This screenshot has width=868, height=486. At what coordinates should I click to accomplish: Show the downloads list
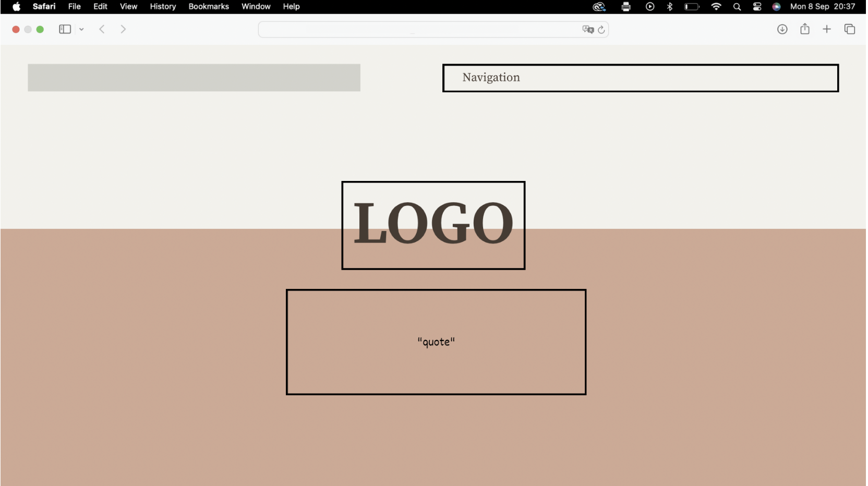coord(782,29)
